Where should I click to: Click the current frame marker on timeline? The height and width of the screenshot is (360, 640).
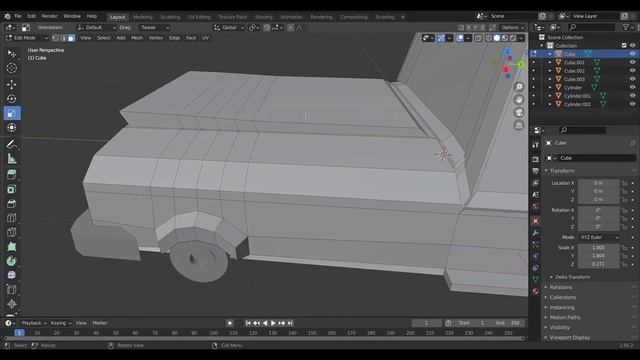19,333
